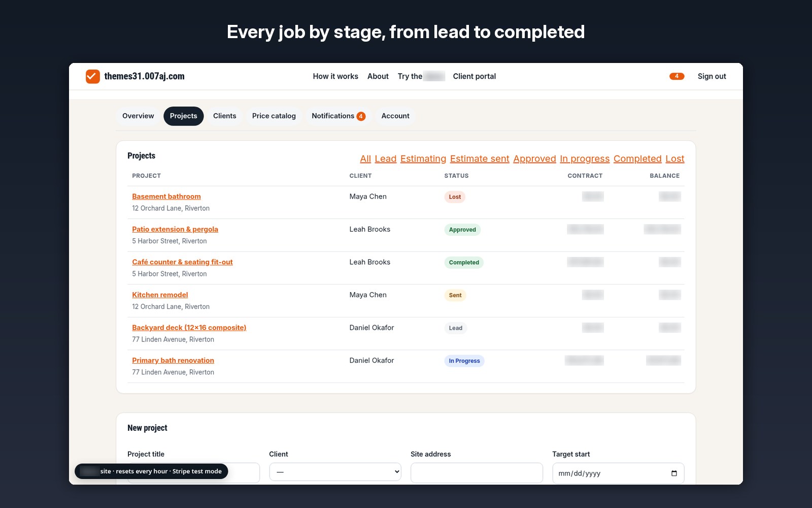Click Sign out
This screenshot has height=508, width=812.
pos(712,76)
